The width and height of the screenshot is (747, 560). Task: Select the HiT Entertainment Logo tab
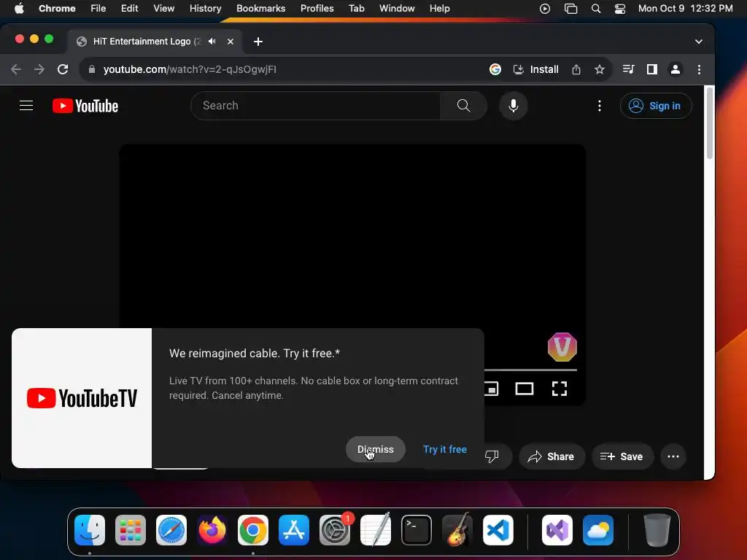click(x=155, y=42)
